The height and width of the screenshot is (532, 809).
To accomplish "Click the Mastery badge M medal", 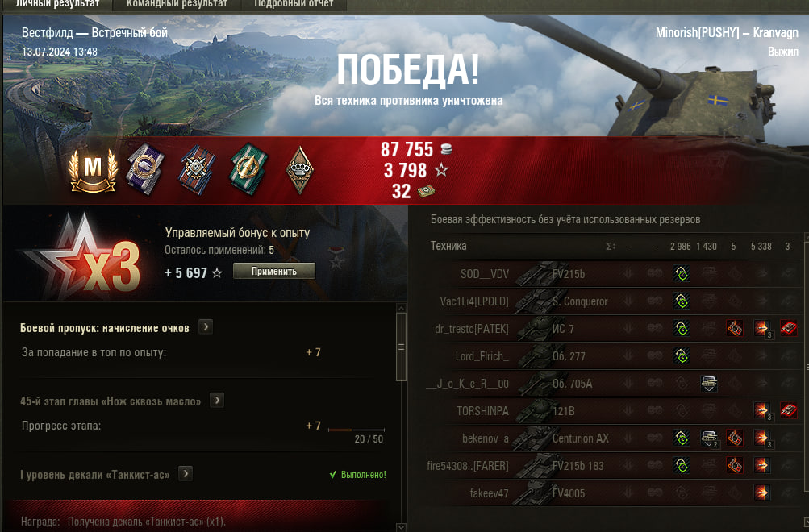I will tap(94, 170).
